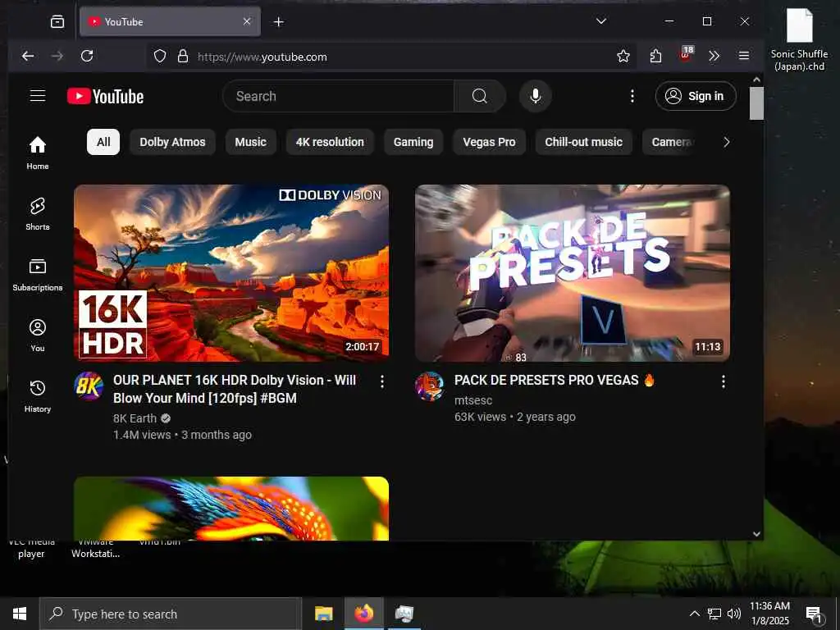Start voice search with microphone icon

pyautogui.click(x=535, y=96)
